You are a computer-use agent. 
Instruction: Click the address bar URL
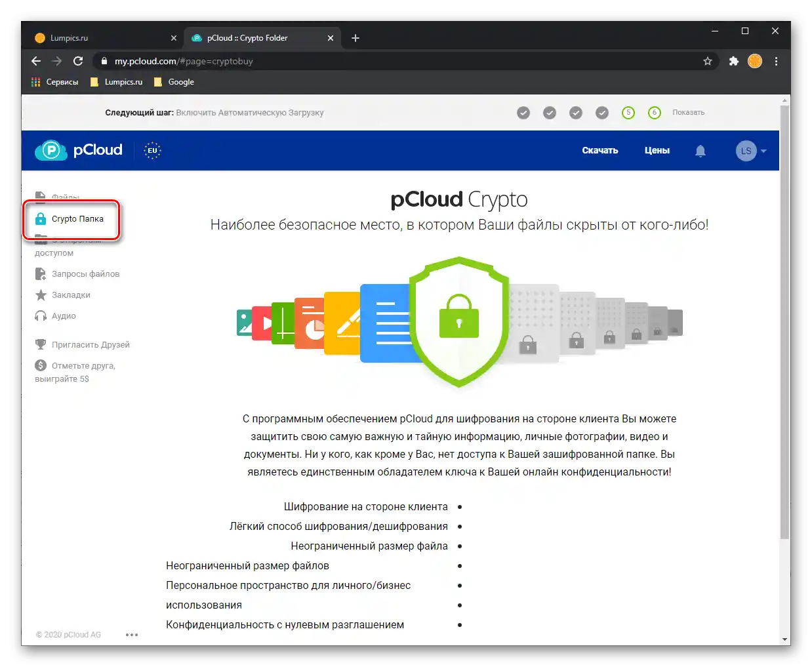pyautogui.click(x=184, y=61)
